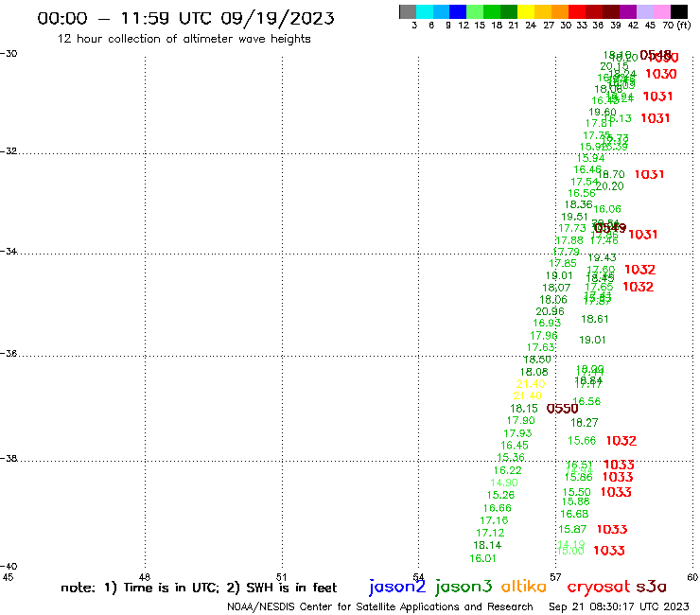
Task: Click wave height value 18.14
Action: pos(487,545)
